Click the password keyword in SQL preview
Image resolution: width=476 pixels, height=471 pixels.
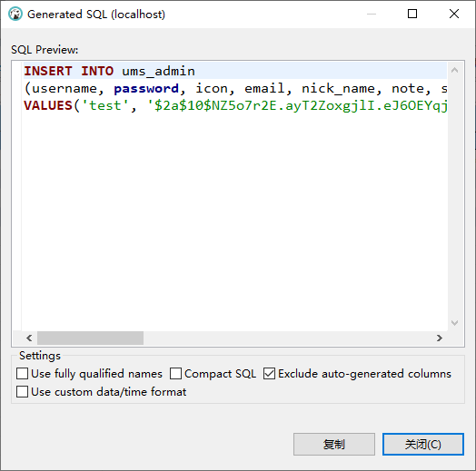(146, 89)
